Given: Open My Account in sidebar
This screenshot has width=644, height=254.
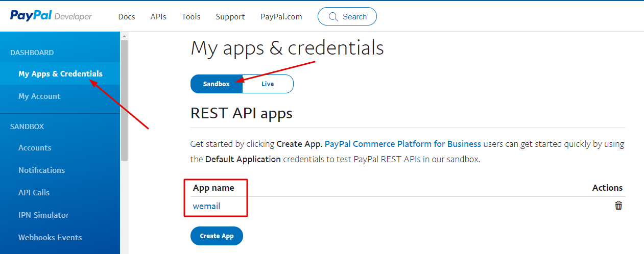Looking at the screenshot, I should 39,96.
